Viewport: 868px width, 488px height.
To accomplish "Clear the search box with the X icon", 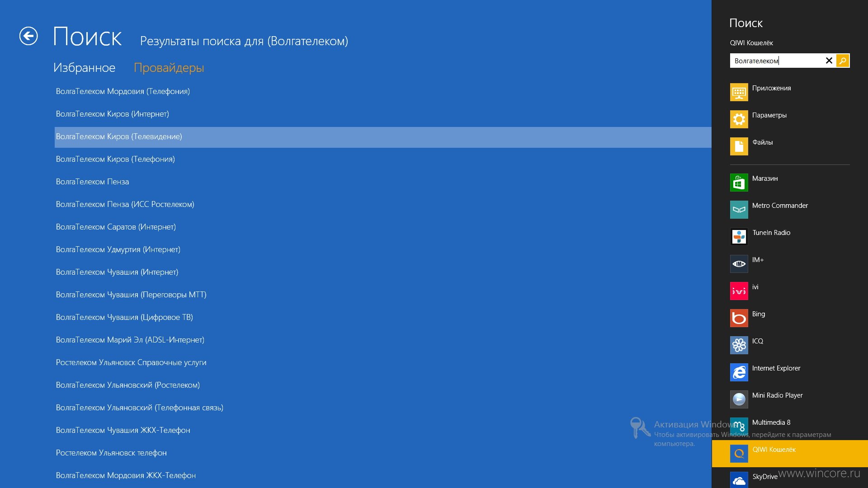I will [x=829, y=61].
